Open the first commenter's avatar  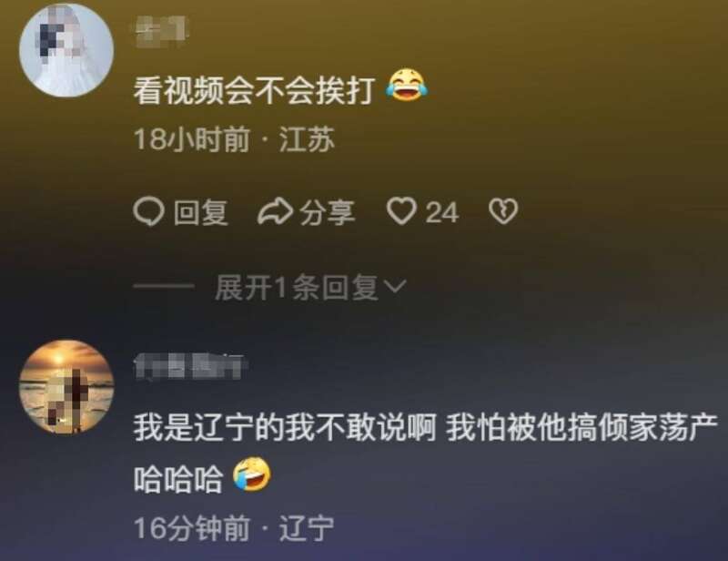click(x=66, y=50)
